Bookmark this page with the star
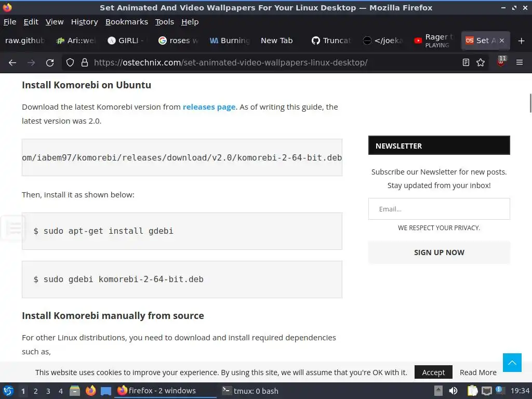Screen dimensions: 532x399 (x=481, y=62)
